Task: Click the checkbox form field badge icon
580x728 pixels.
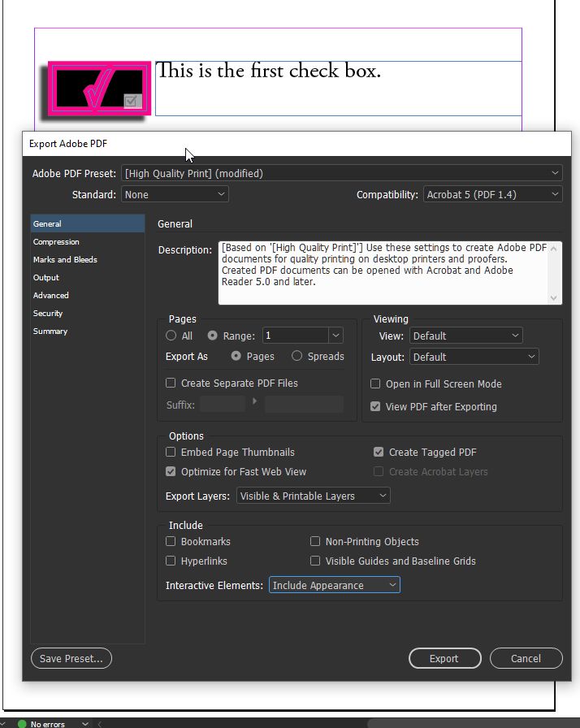Action: point(132,101)
